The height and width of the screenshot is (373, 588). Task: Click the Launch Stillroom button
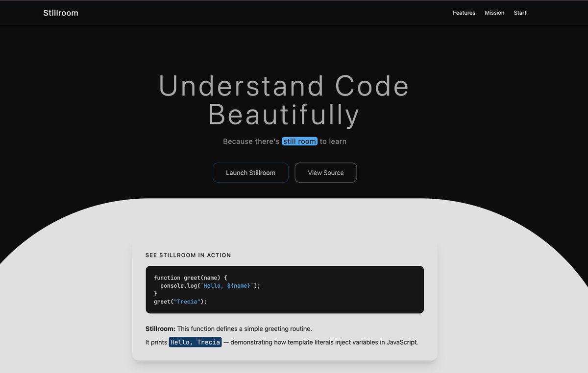point(250,173)
